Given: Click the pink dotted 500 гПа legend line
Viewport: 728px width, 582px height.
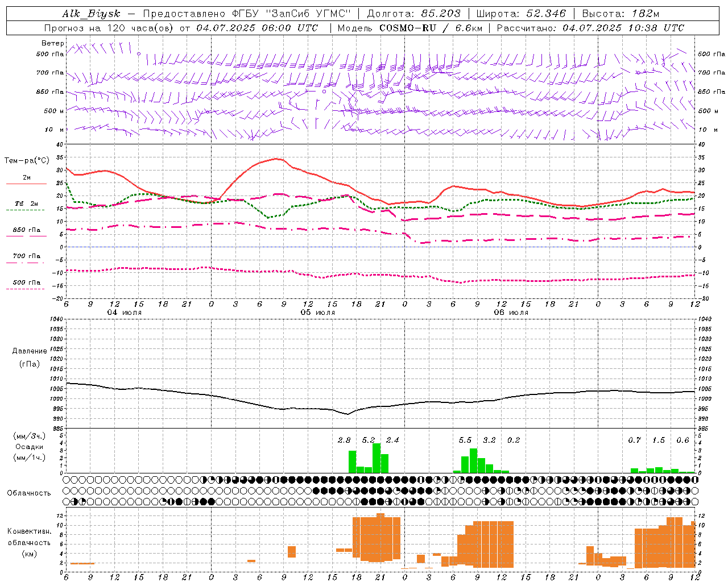Looking at the screenshot, I should click(x=25, y=289).
